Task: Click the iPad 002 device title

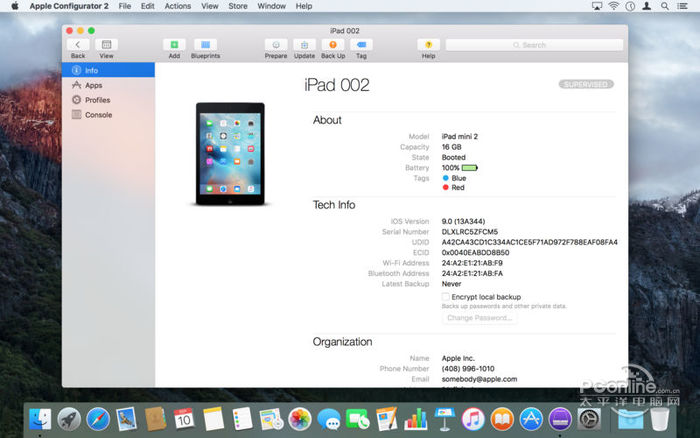Action: [x=337, y=85]
